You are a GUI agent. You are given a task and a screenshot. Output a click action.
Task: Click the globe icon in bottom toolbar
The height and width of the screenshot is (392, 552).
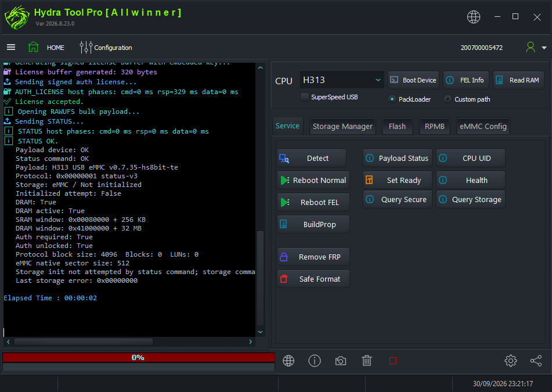(288, 361)
